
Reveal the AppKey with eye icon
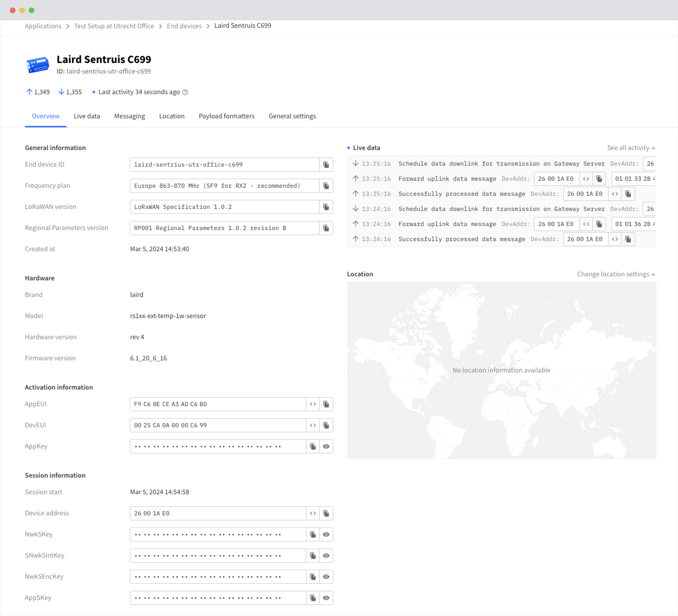326,447
